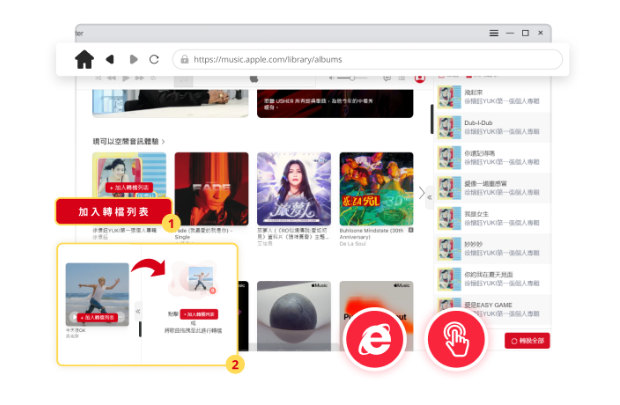Minimize the converter window
The height and width of the screenshot is (405, 620).
[510, 33]
